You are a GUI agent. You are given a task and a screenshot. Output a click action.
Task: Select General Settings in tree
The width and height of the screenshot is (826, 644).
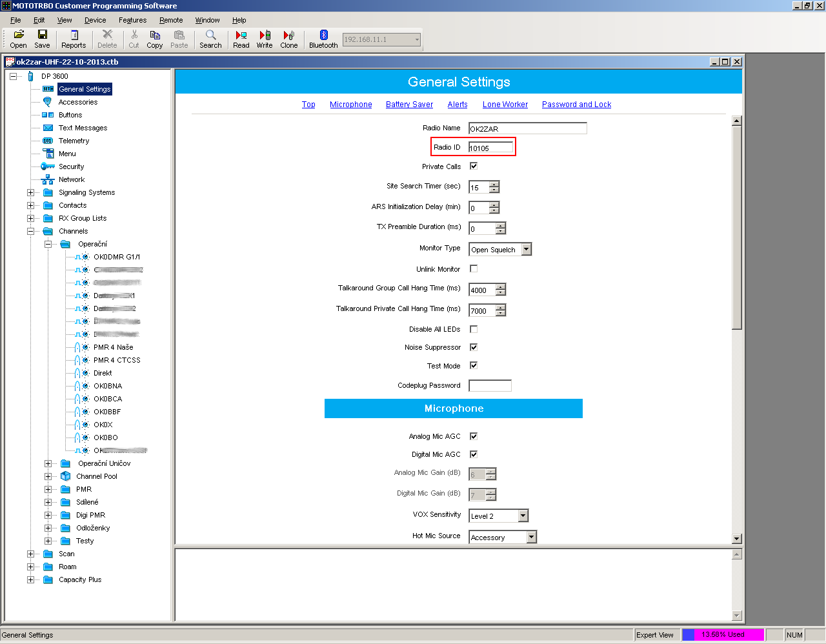tap(85, 89)
